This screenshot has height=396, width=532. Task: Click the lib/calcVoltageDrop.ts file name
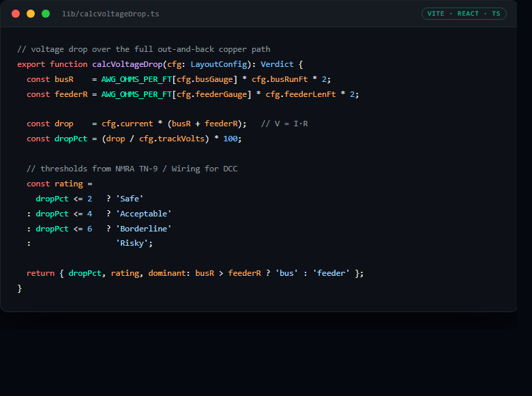pos(110,14)
